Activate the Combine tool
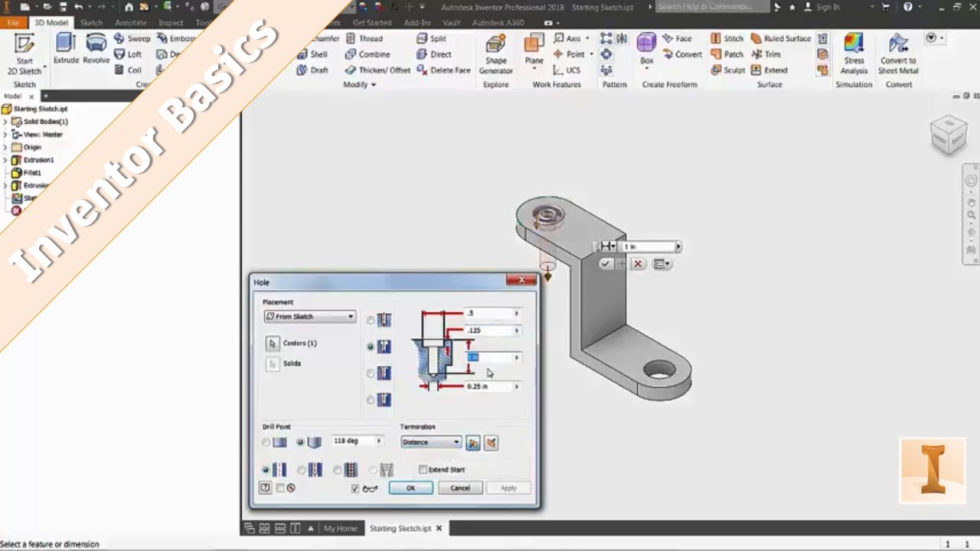The width and height of the screenshot is (980, 551). [367, 54]
